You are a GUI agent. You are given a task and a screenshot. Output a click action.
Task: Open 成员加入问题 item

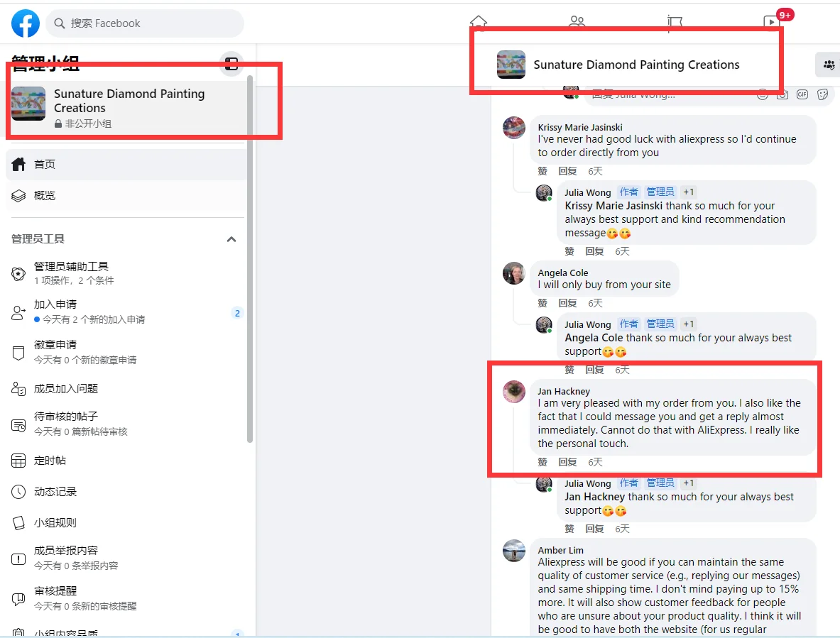(128, 389)
